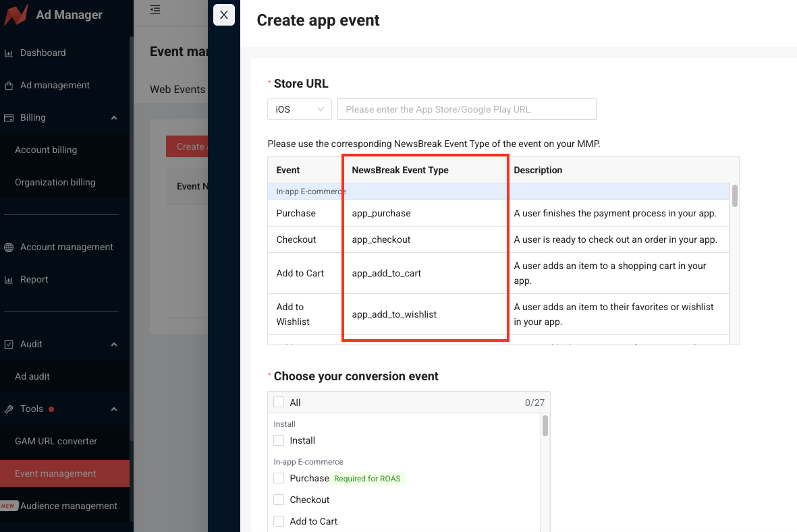
Task: Click the Audit checklist icon
Action: (9, 345)
